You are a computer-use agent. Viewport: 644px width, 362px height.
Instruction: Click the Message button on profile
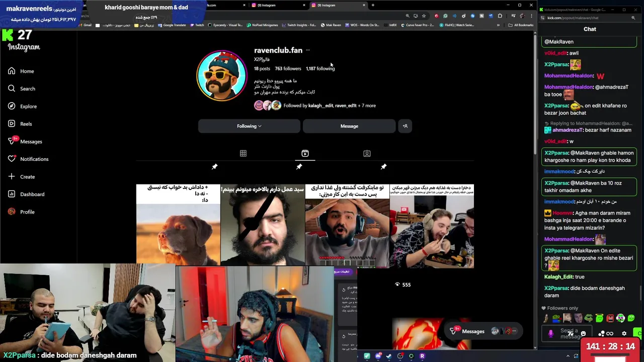pyautogui.click(x=349, y=126)
